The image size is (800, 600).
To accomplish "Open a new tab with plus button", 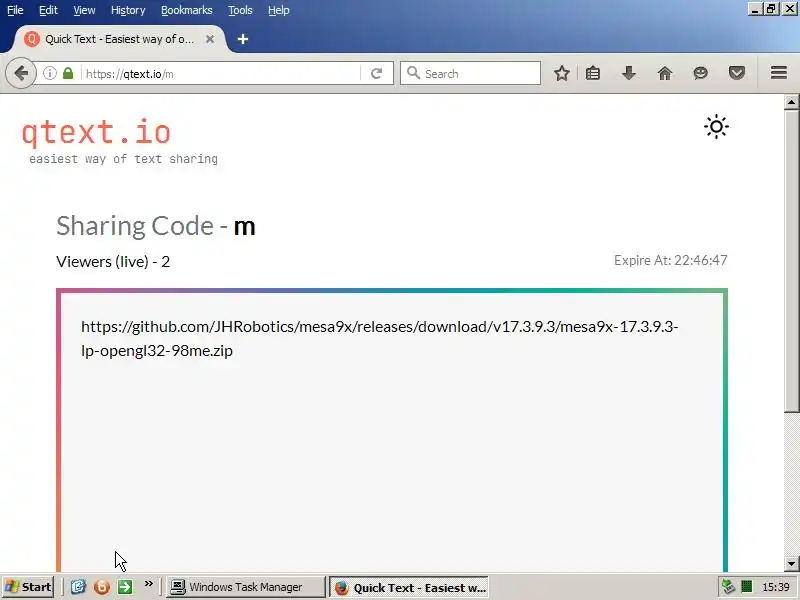I will pos(243,39).
